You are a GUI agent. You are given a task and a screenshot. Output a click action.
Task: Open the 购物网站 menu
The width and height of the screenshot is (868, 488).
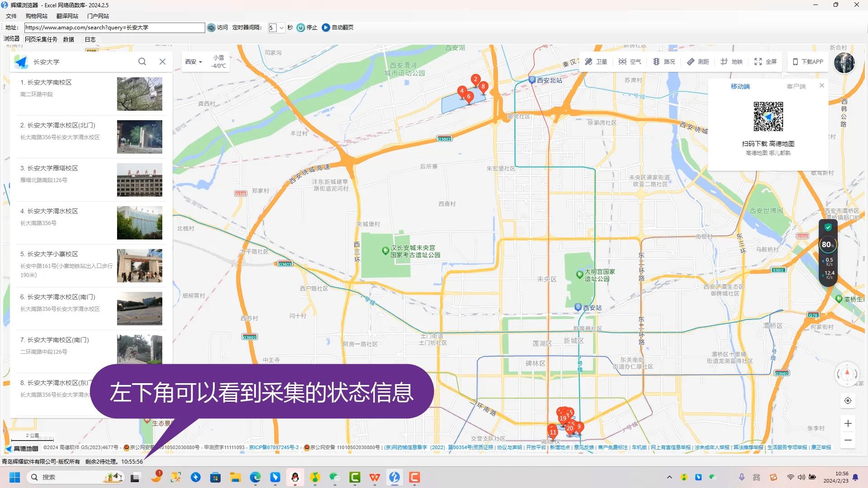(36, 16)
